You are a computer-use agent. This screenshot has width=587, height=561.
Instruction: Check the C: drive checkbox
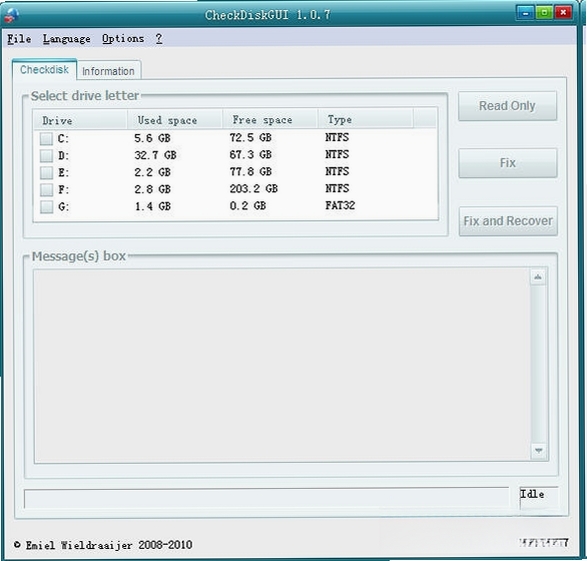tap(46, 139)
